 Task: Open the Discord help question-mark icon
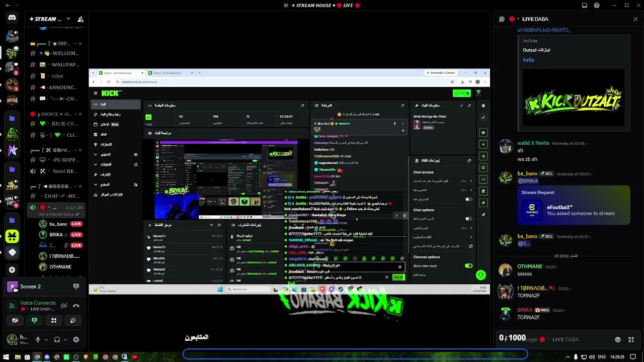click(x=597, y=6)
